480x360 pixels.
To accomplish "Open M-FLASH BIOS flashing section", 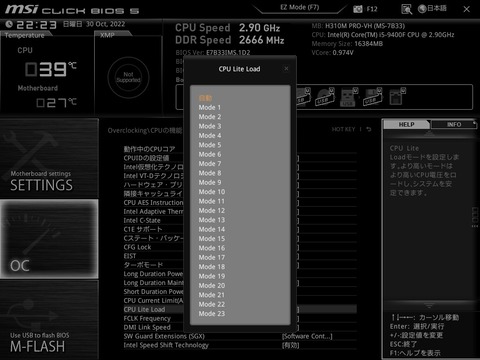I will click(x=49, y=320).
